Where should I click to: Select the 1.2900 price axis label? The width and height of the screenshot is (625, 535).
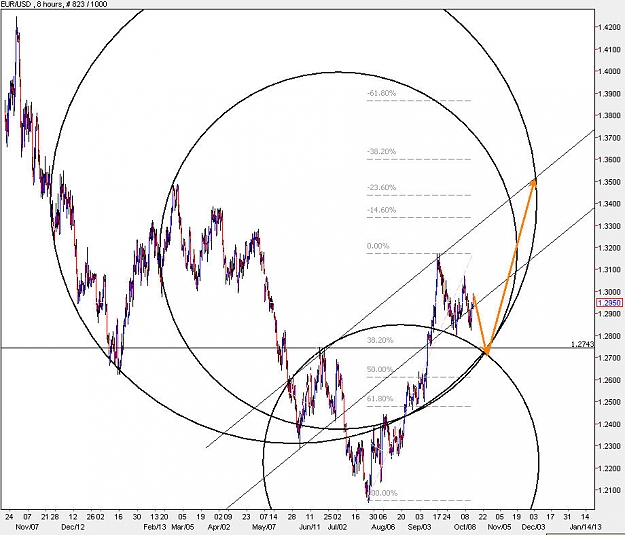click(609, 314)
